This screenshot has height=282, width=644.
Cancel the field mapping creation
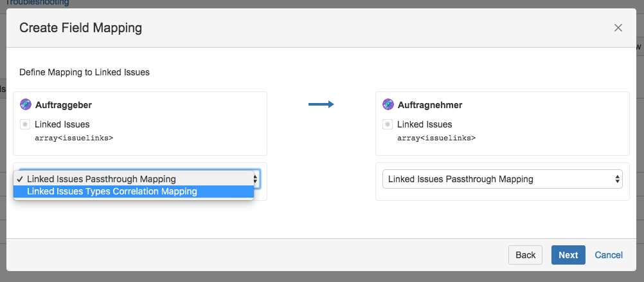[608, 255]
